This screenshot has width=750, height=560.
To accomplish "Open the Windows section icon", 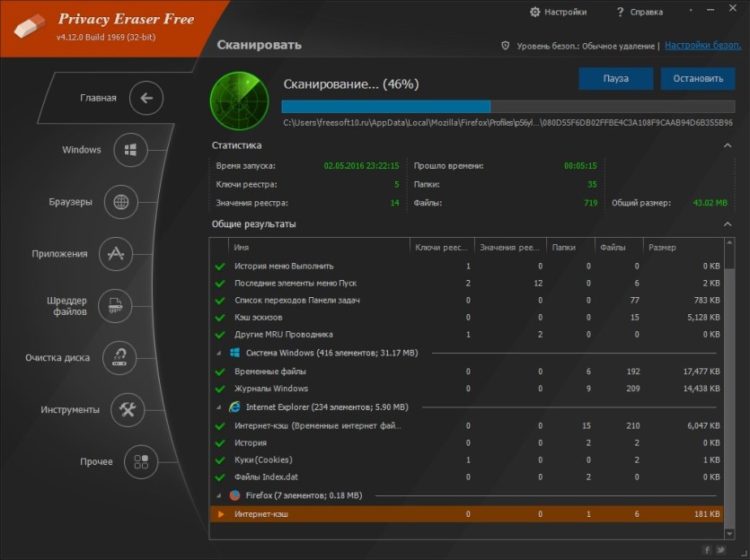I will [x=130, y=150].
